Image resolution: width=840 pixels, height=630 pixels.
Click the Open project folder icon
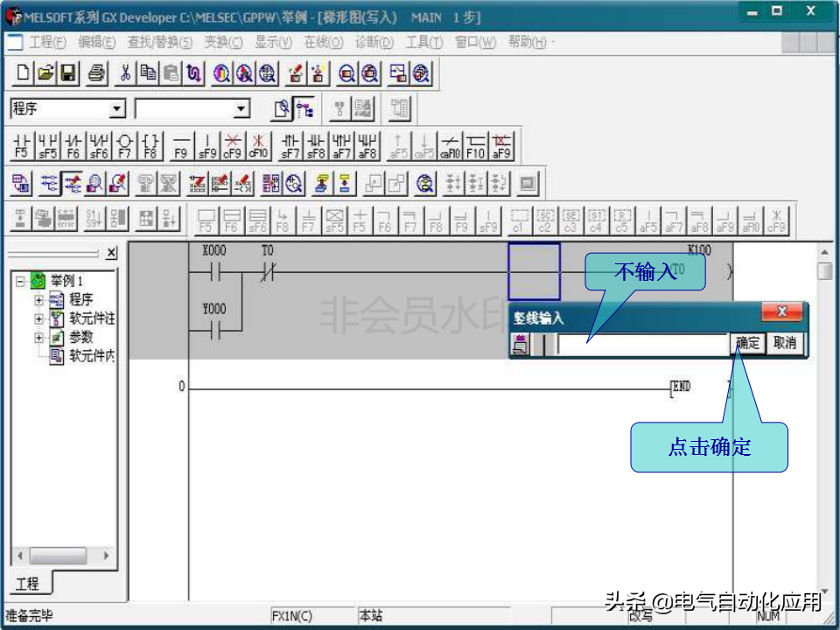tap(45, 73)
